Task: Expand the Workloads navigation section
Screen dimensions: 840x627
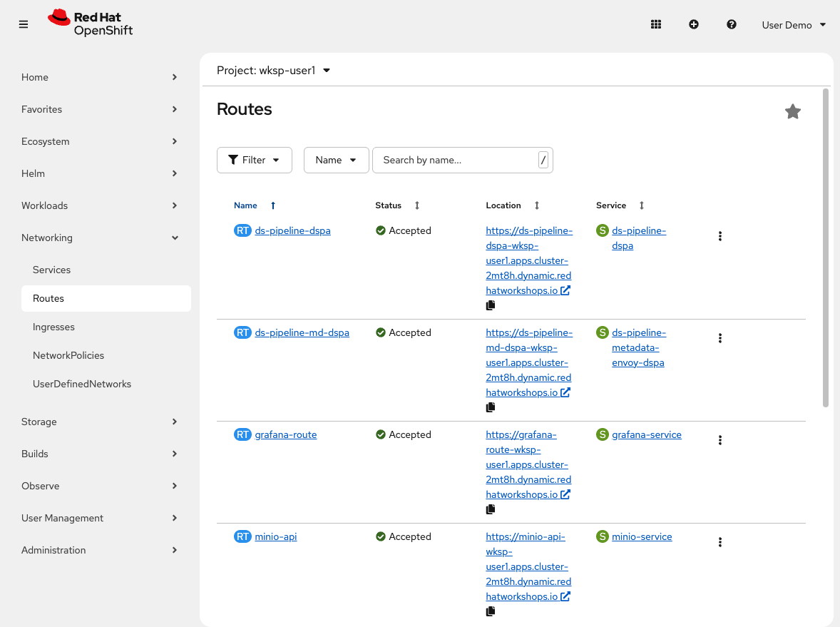Action: click(x=99, y=205)
